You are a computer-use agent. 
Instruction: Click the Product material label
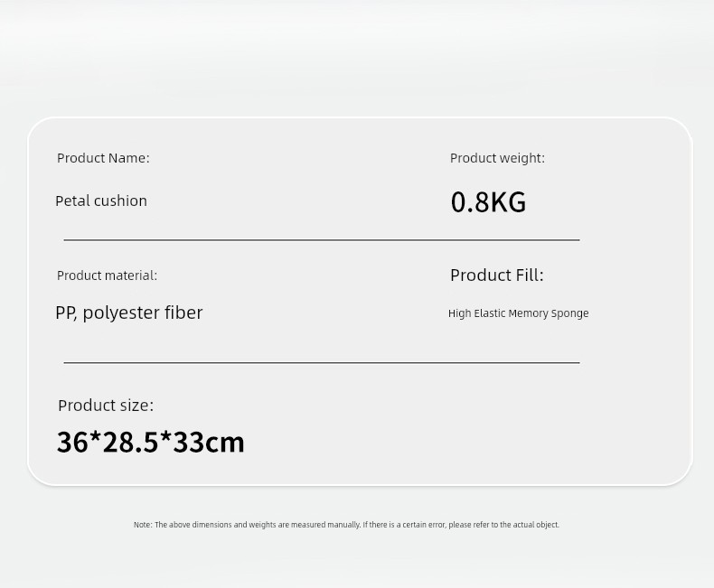[x=107, y=275]
